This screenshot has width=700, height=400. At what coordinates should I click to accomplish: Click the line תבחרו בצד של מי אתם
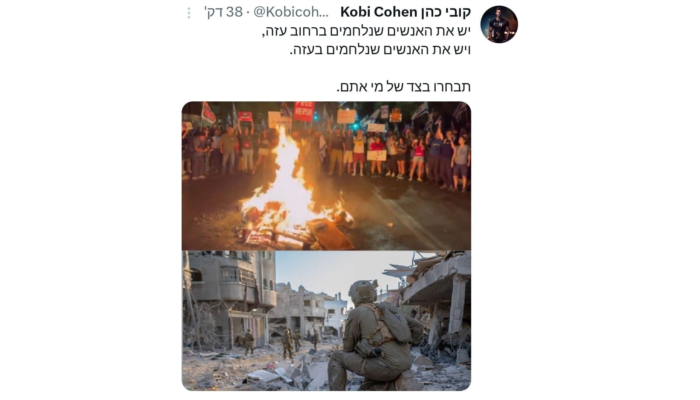[x=404, y=86]
